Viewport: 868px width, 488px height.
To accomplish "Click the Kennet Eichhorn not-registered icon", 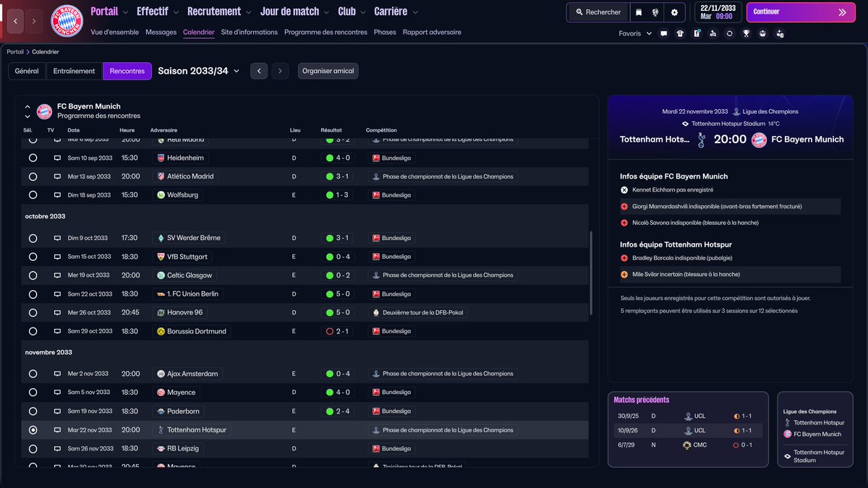I will [x=624, y=190].
